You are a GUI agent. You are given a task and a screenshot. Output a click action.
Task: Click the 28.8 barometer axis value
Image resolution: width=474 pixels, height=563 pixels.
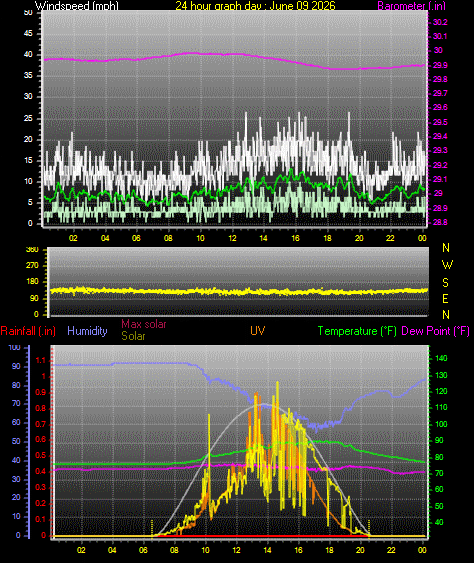click(x=440, y=222)
